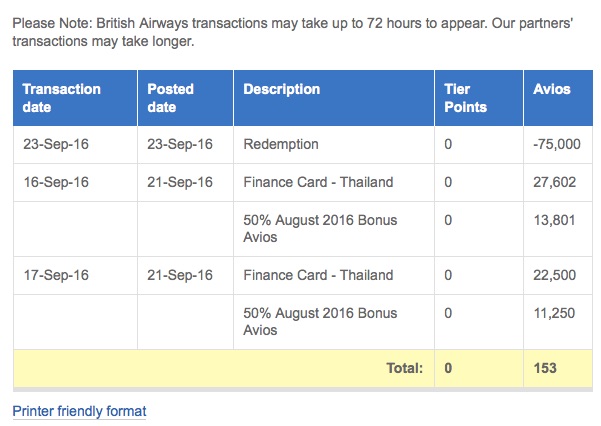The height and width of the screenshot is (426, 601).
Task: Select the 22,500 Avios amount
Action: click(x=555, y=275)
